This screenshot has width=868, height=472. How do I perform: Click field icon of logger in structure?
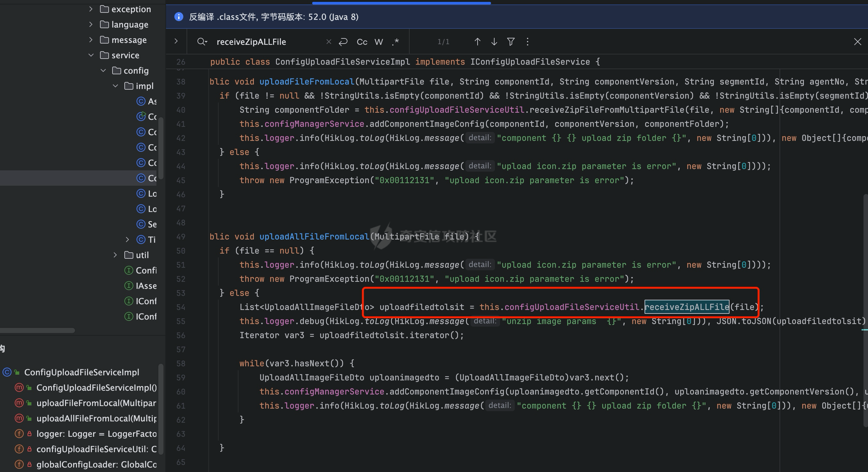(19, 434)
